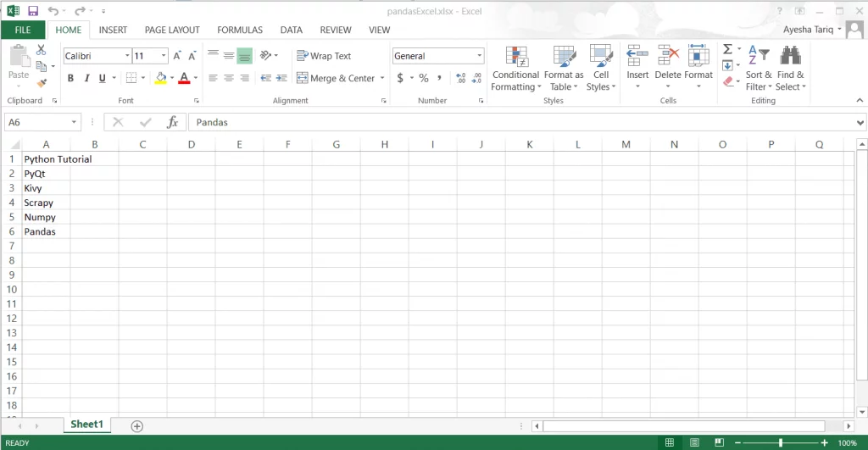This screenshot has width=868, height=450.
Task: Click Find & Select binoculars button
Action: [790, 69]
